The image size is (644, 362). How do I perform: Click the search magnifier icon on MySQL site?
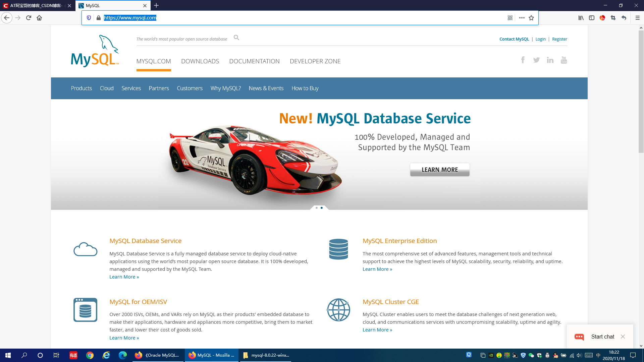pyautogui.click(x=236, y=38)
